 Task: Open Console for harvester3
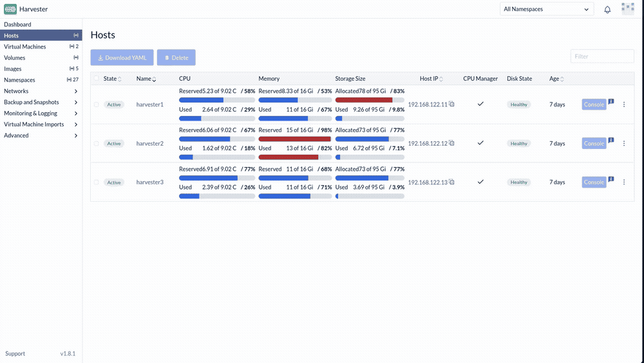(594, 182)
